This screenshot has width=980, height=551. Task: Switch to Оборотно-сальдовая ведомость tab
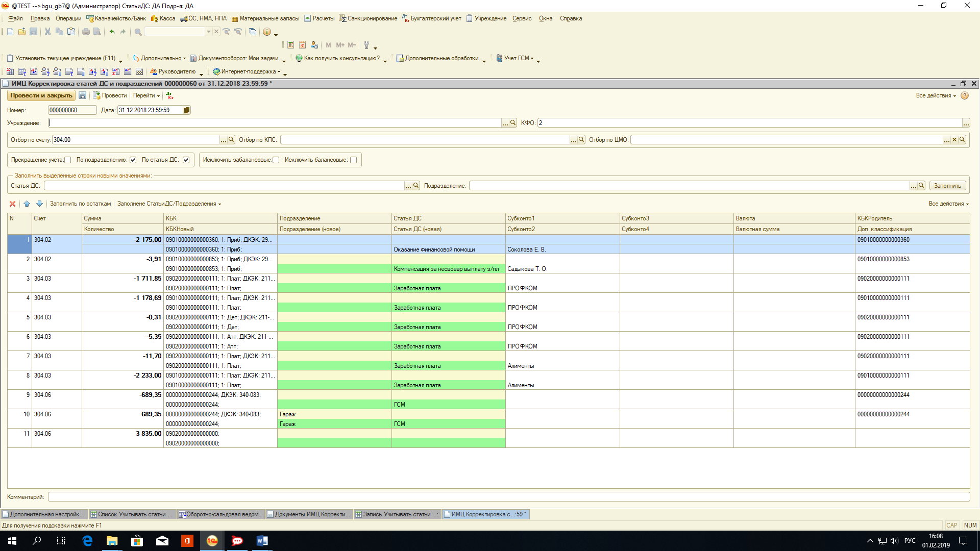point(220,514)
